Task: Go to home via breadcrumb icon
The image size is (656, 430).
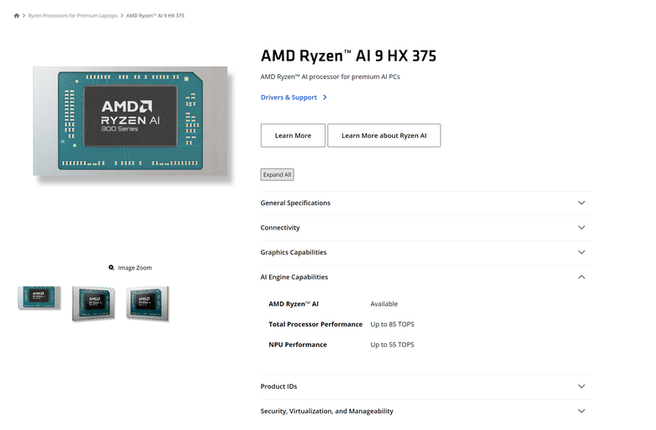Action: tap(16, 15)
